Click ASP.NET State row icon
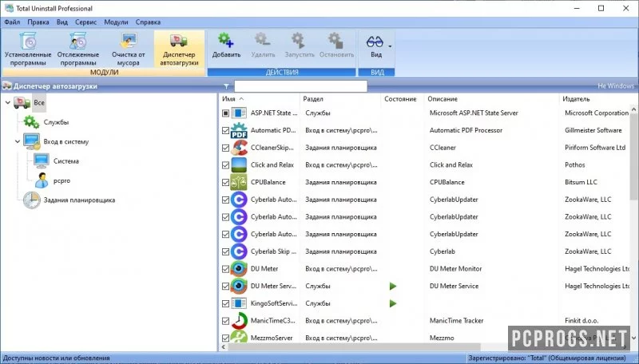 coord(239,113)
